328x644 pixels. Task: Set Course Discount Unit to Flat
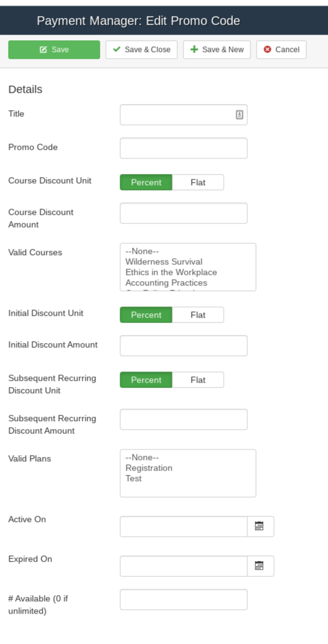198,182
